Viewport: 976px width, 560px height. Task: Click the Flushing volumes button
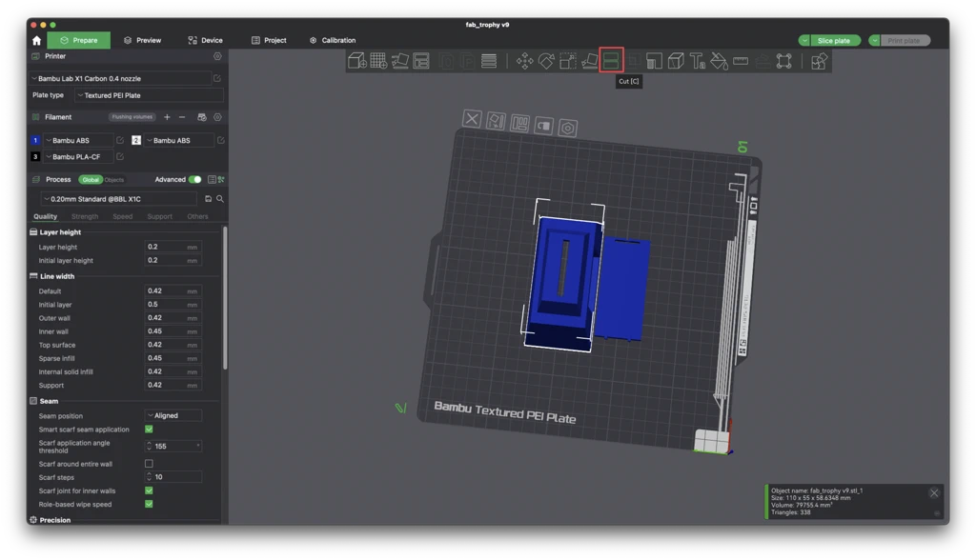132,117
